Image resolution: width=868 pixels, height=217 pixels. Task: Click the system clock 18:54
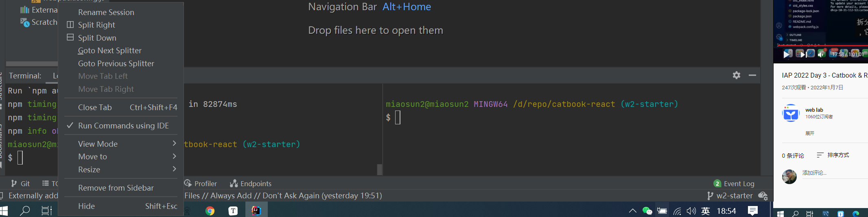click(x=726, y=210)
